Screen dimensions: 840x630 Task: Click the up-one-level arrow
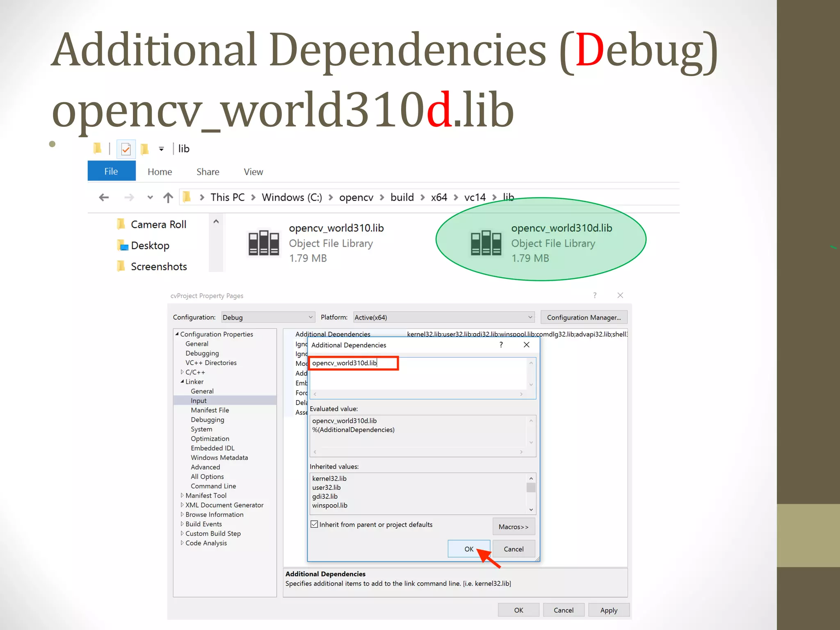pos(168,198)
